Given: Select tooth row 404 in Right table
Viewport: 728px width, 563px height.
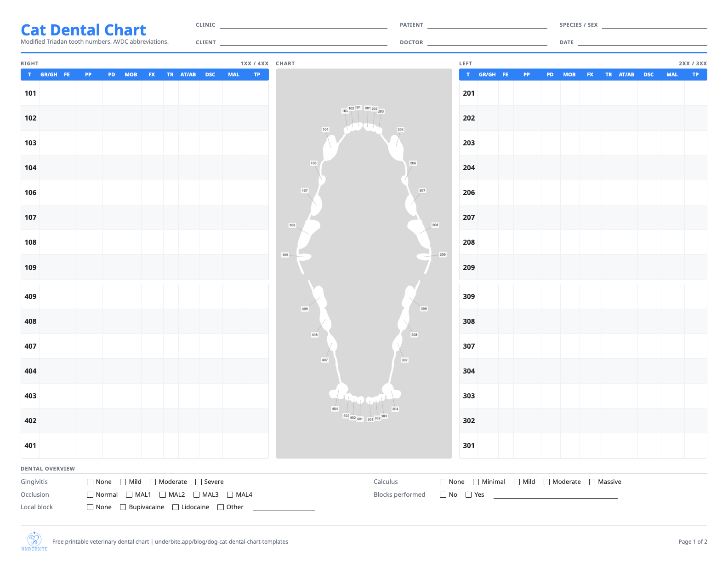Looking at the screenshot, I should pos(145,371).
